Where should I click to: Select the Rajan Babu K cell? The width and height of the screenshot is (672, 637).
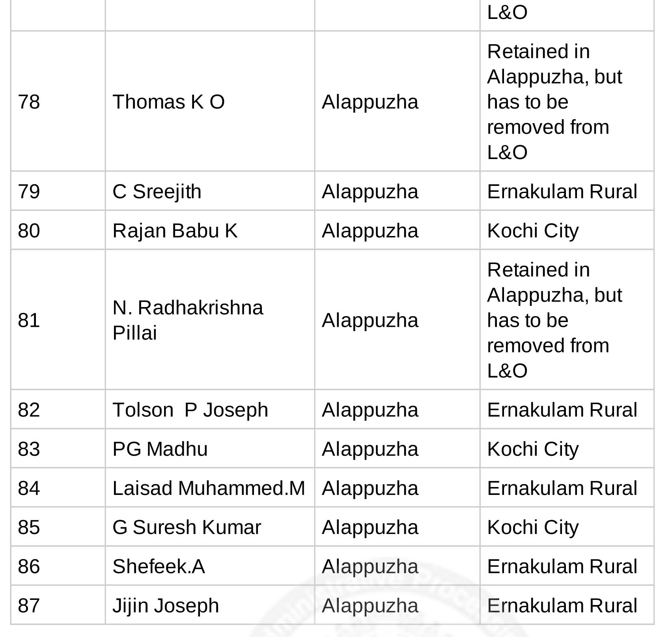(210, 230)
